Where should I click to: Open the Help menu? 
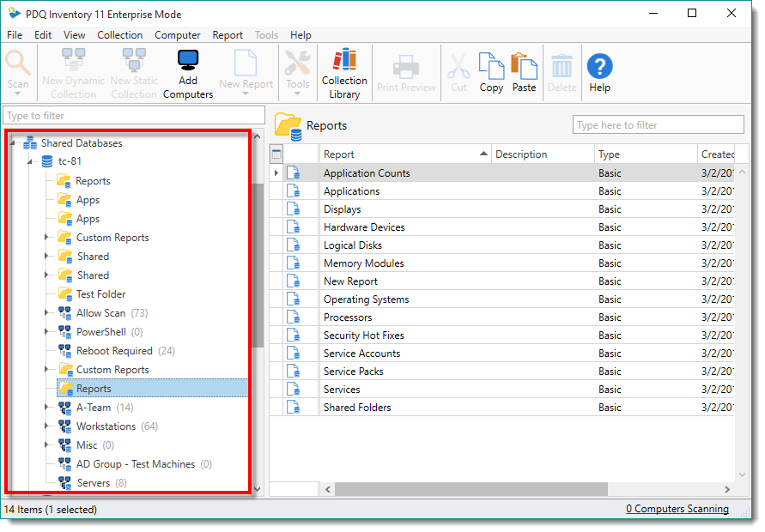[x=301, y=35]
